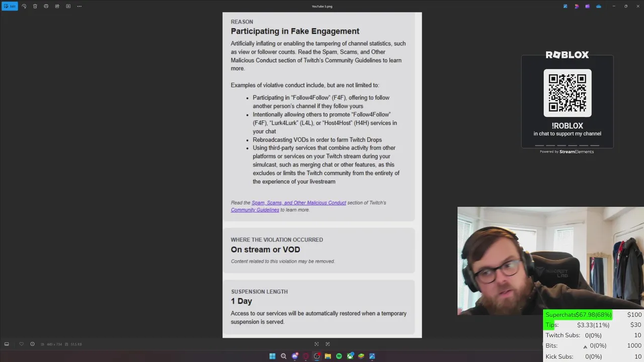The image size is (644, 362).
Task: Open BlueStacks from the taskbar
Action: [x=361, y=356]
